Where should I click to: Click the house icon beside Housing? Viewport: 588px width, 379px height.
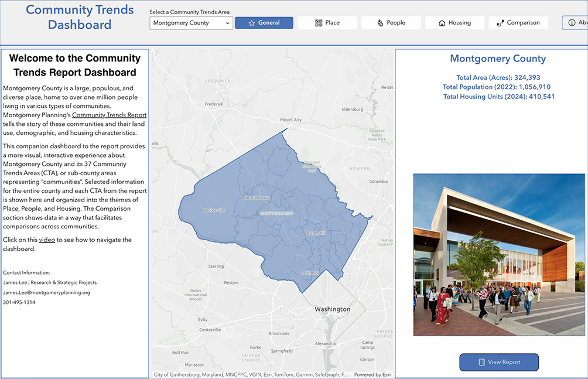click(442, 22)
